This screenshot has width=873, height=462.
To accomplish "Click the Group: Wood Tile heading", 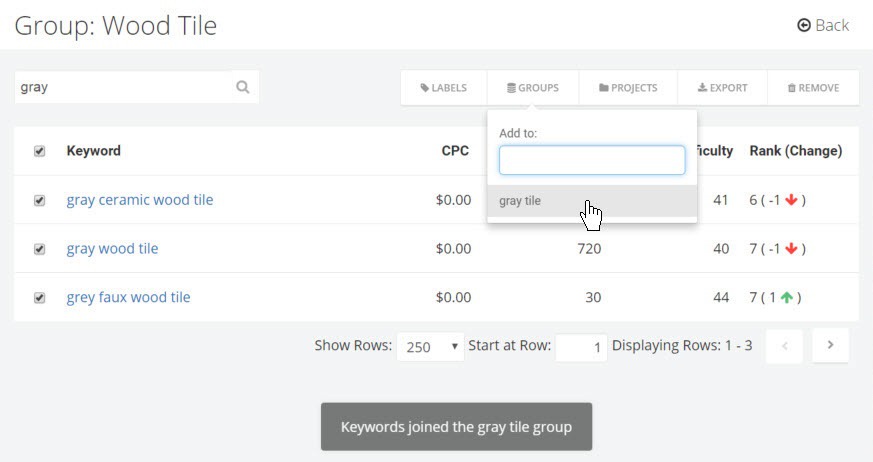I will pyautogui.click(x=116, y=26).
